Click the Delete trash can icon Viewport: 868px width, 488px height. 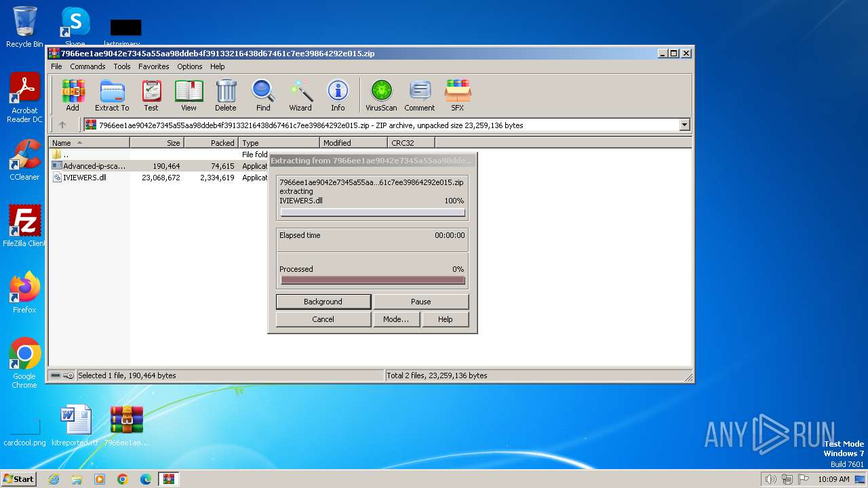[226, 95]
